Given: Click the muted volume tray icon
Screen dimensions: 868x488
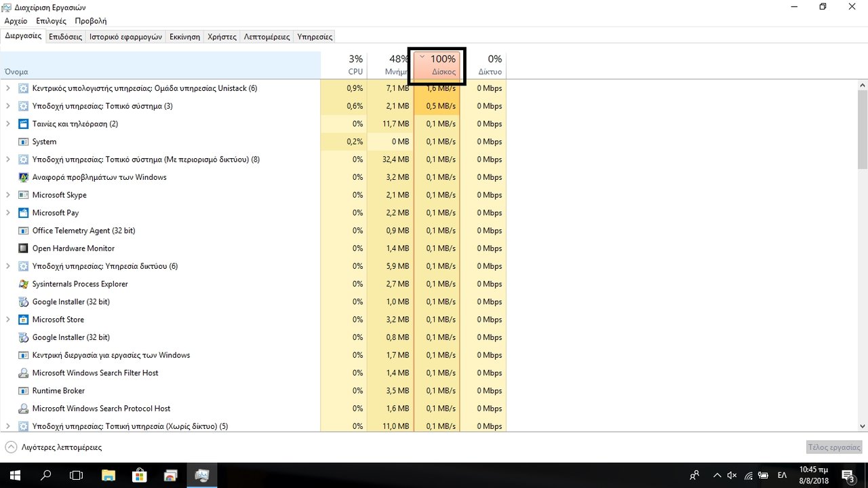Looking at the screenshot, I should click(x=732, y=475).
